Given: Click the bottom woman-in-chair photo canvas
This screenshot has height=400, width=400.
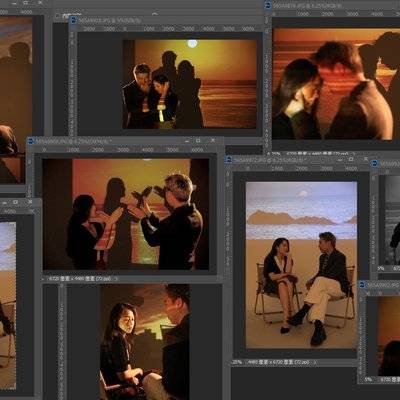Looking at the screenshot, I should coord(145,342).
